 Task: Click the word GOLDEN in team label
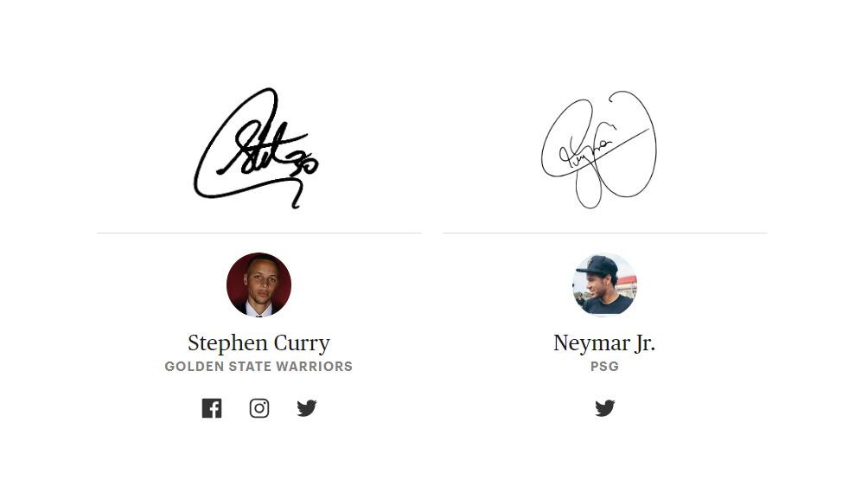(195, 367)
